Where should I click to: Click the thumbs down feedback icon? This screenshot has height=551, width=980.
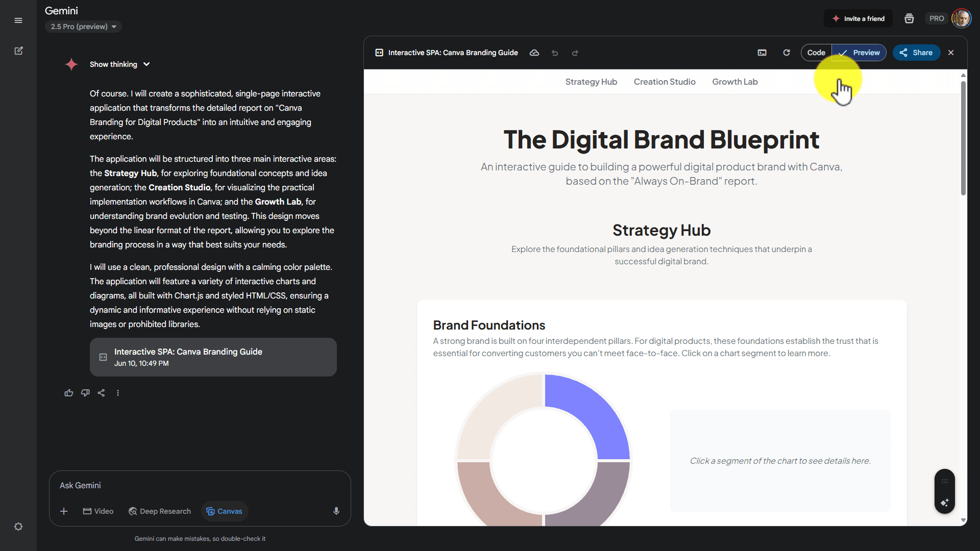coord(85,393)
